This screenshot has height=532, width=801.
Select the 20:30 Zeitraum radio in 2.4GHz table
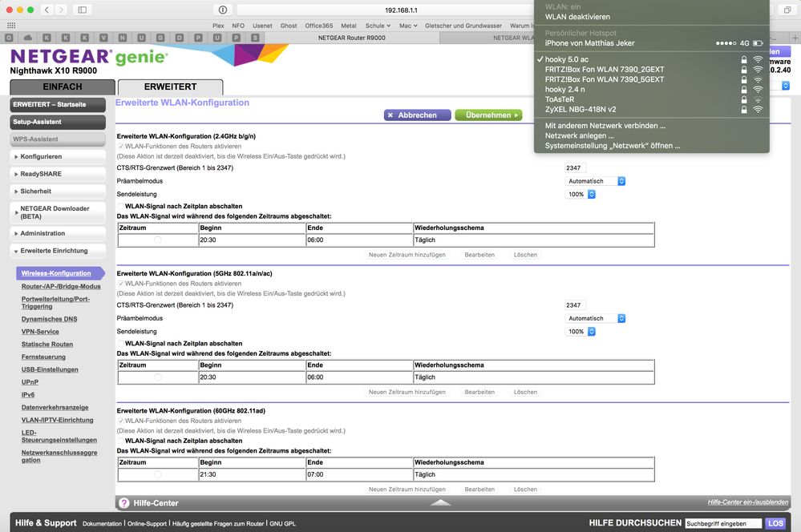click(157, 240)
